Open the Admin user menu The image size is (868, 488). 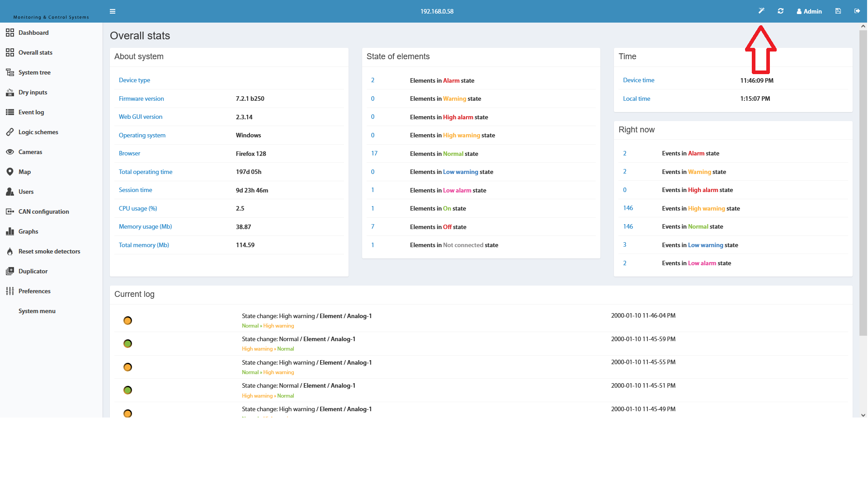[x=809, y=11]
